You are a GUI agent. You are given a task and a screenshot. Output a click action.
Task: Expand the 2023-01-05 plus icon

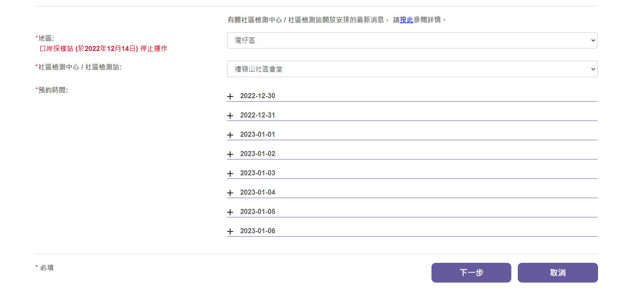tap(230, 212)
